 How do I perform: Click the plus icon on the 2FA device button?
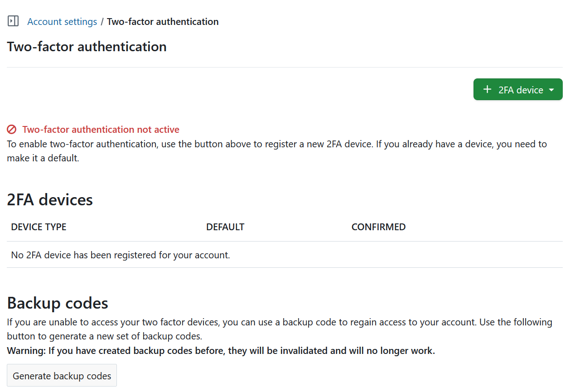488,89
